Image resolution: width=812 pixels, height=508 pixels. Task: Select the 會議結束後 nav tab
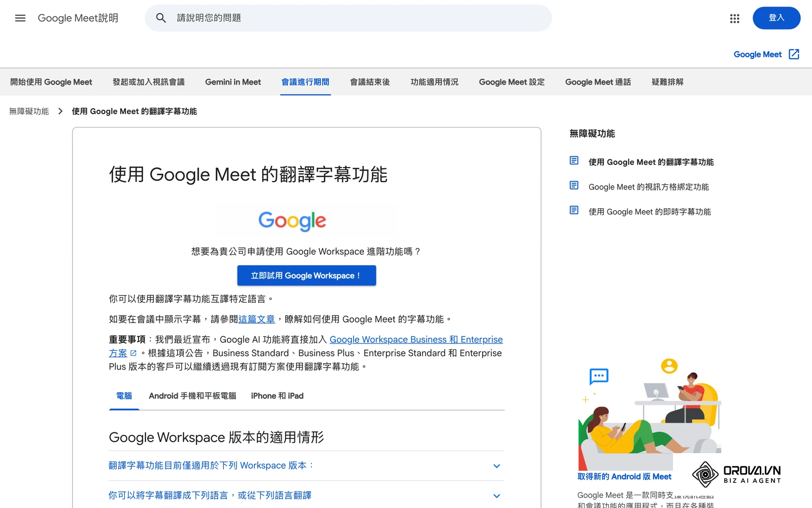click(x=370, y=82)
